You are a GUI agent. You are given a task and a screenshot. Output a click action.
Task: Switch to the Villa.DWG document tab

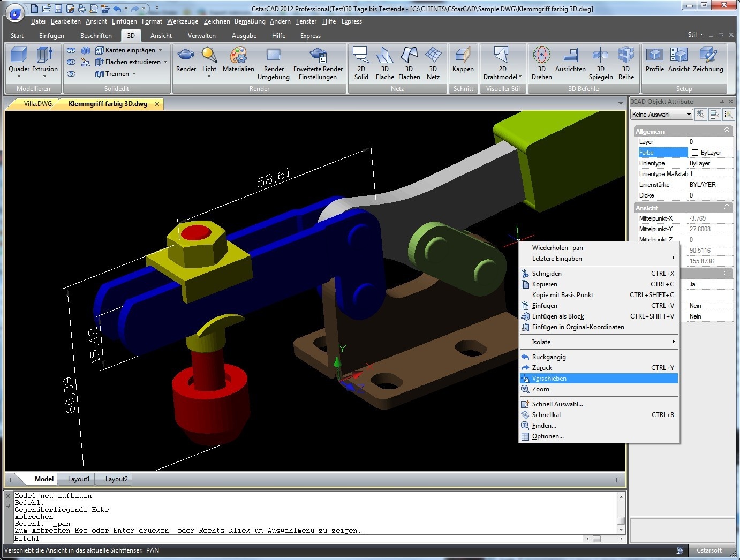pos(37,104)
